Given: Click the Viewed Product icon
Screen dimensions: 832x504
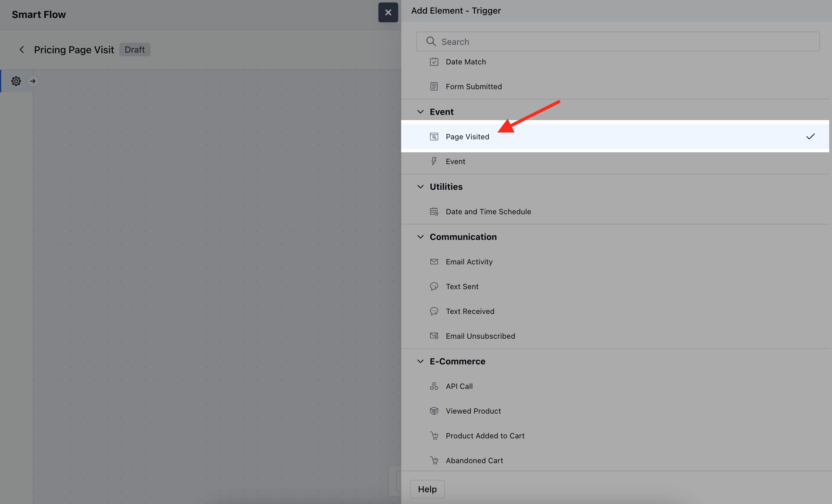Looking at the screenshot, I should click(434, 411).
